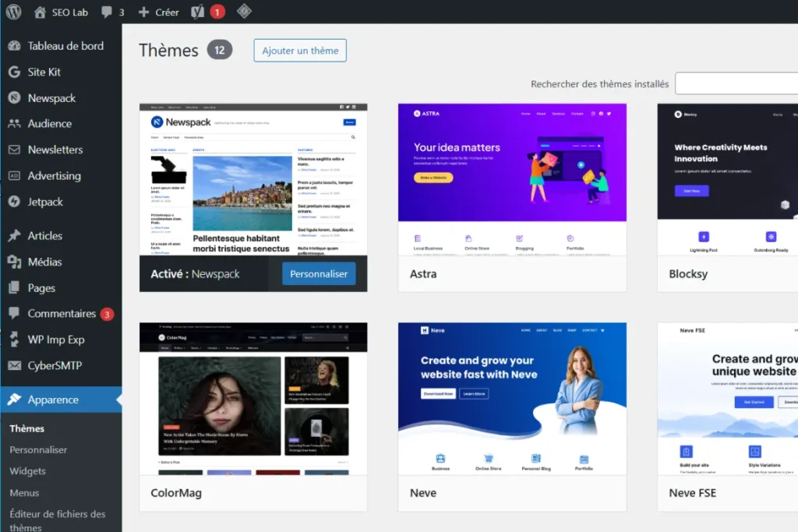Click the diamond-shaped icon in admin bar

coord(244,12)
